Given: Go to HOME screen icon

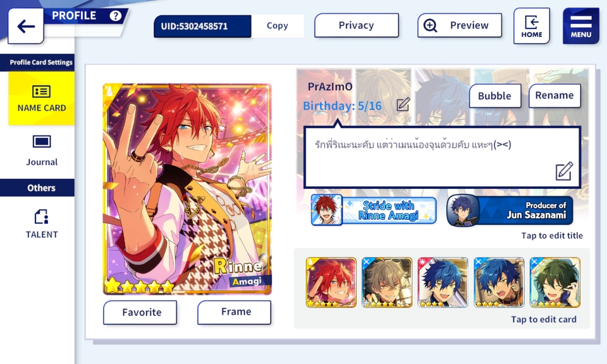Looking at the screenshot, I should [x=532, y=27].
